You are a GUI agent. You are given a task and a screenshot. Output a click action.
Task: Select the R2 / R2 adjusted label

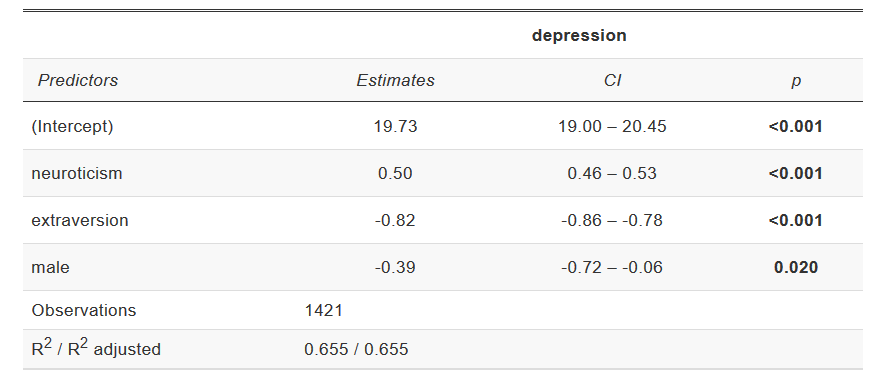pos(96,348)
